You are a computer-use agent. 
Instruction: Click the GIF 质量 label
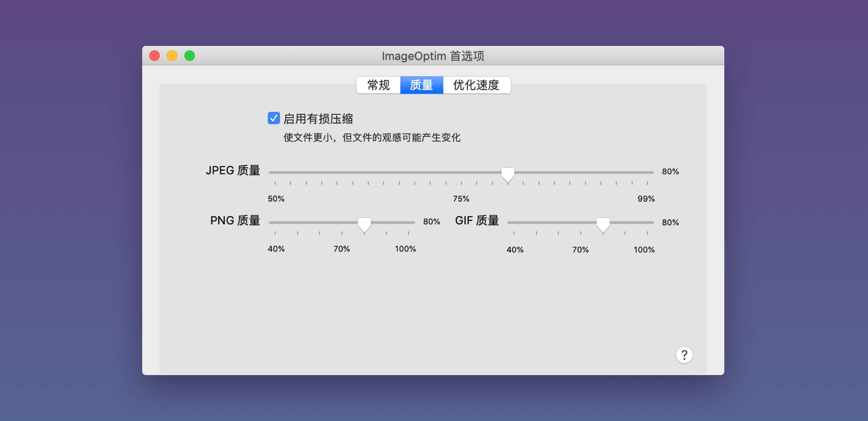point(477,220)
